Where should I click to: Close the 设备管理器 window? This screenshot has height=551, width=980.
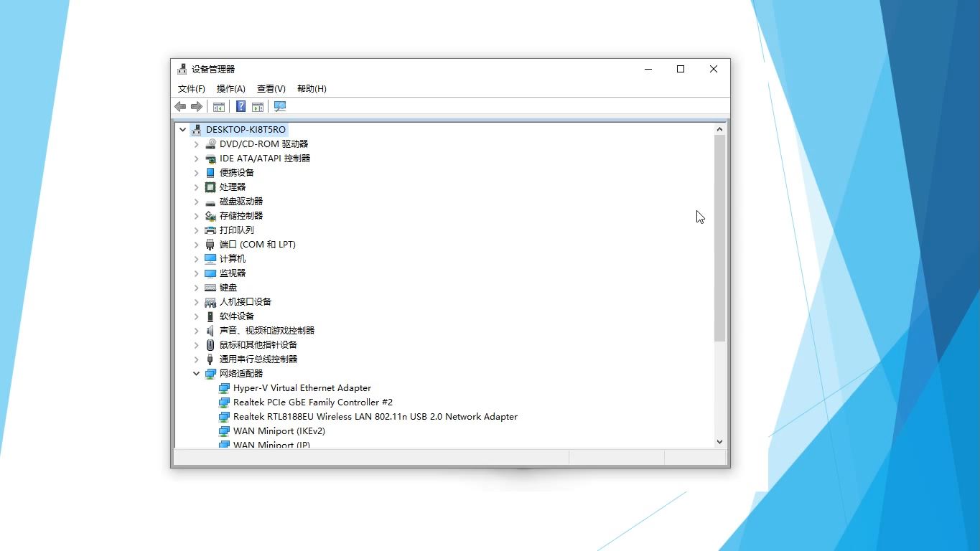point(714,70)
